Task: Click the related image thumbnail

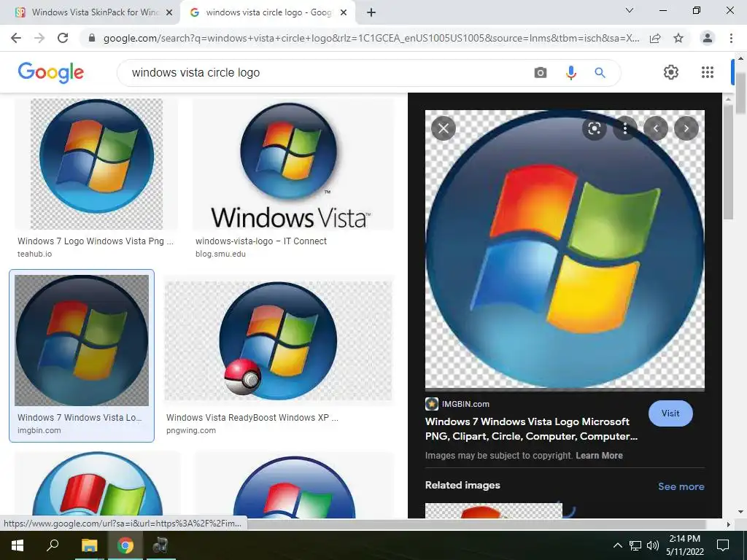Action: coord(494,510)
